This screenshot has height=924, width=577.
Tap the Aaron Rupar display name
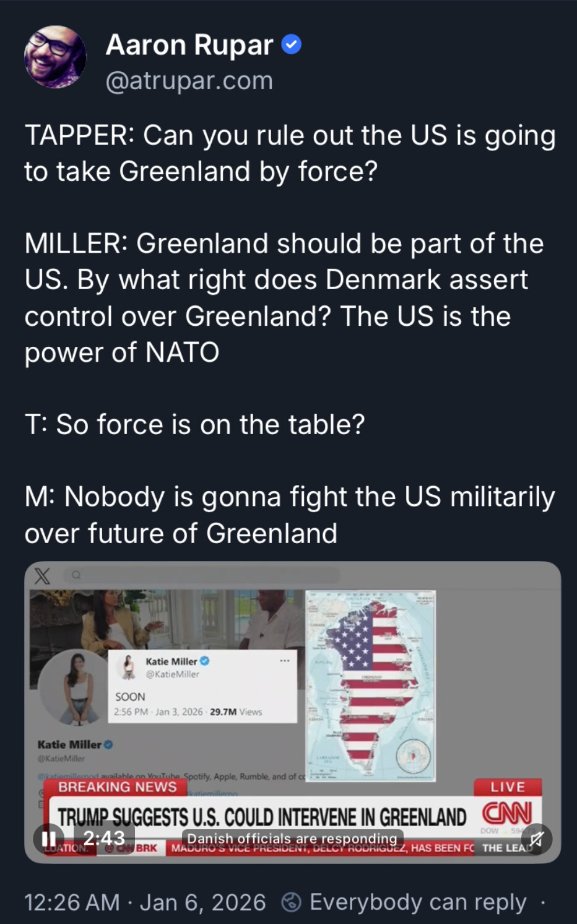point(189,45)
